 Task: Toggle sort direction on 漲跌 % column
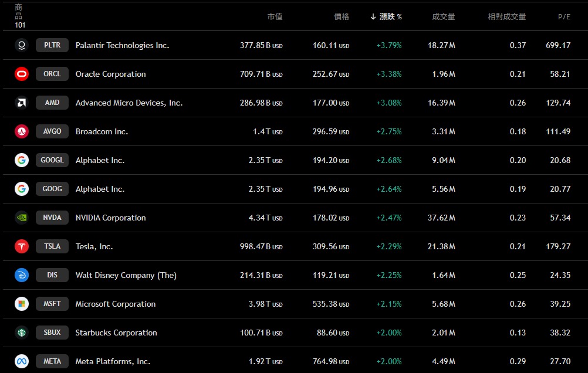coord(386,16)
